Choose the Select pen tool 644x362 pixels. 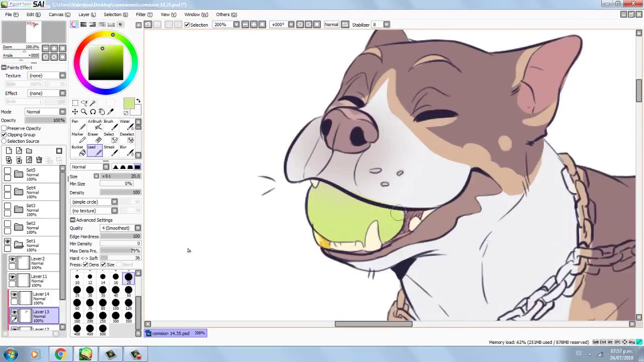[x=110, y=138]
